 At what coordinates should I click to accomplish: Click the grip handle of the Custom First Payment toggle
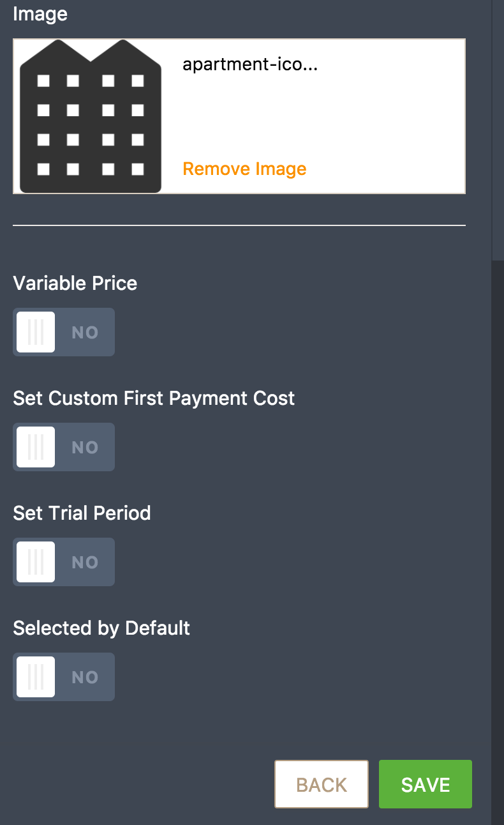[x=36, y=447]
